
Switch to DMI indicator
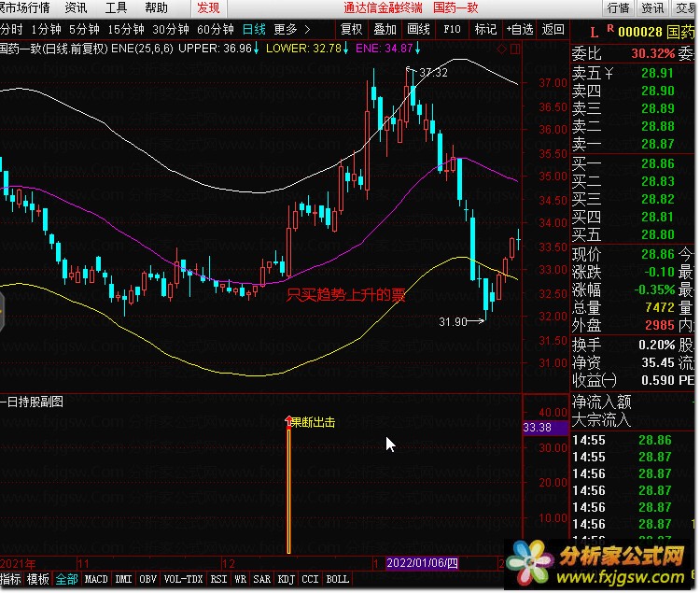[x=123, y=579]
